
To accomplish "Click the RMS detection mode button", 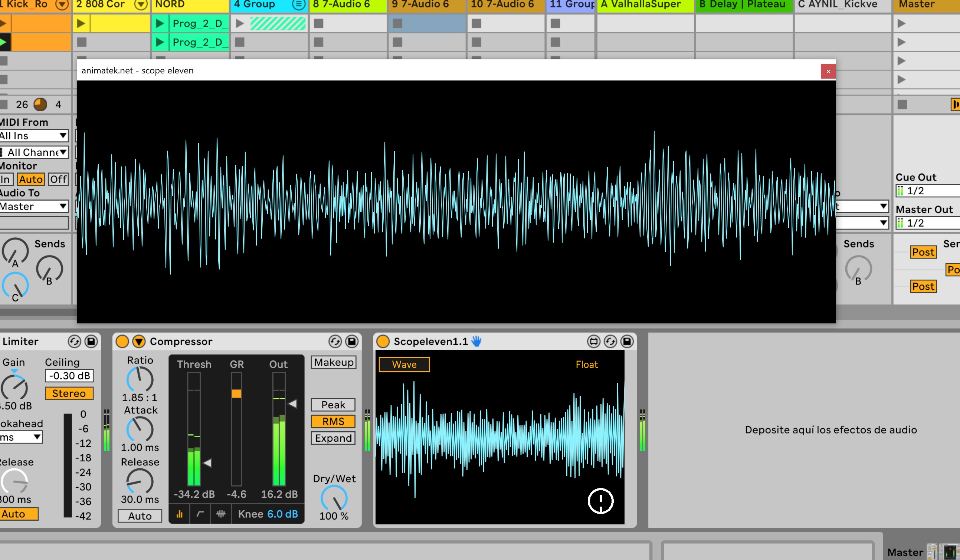I will pyautogui.click(x=334, y=421).
